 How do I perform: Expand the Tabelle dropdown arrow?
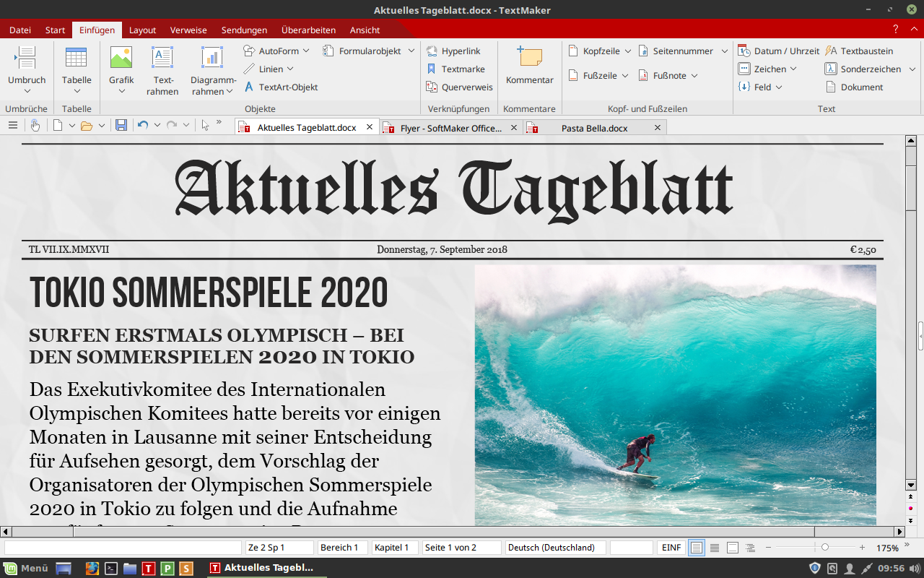pyautogui.click(x=76, y=91)
